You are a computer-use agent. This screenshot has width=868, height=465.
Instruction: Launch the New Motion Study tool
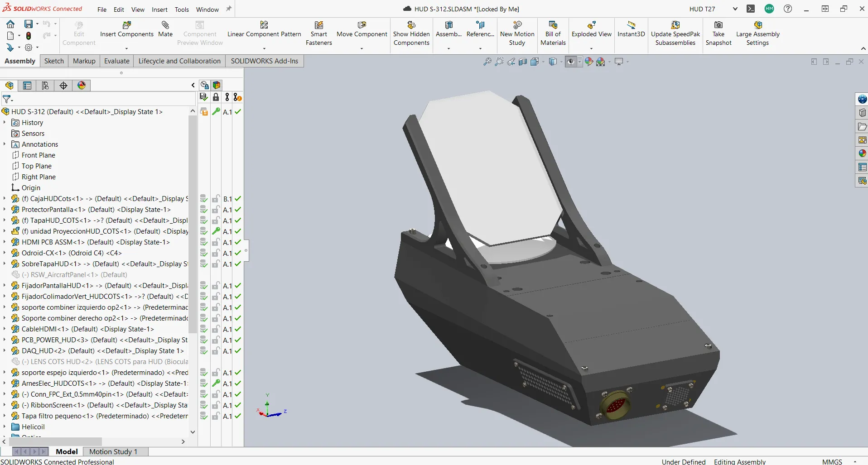(517, 33)
